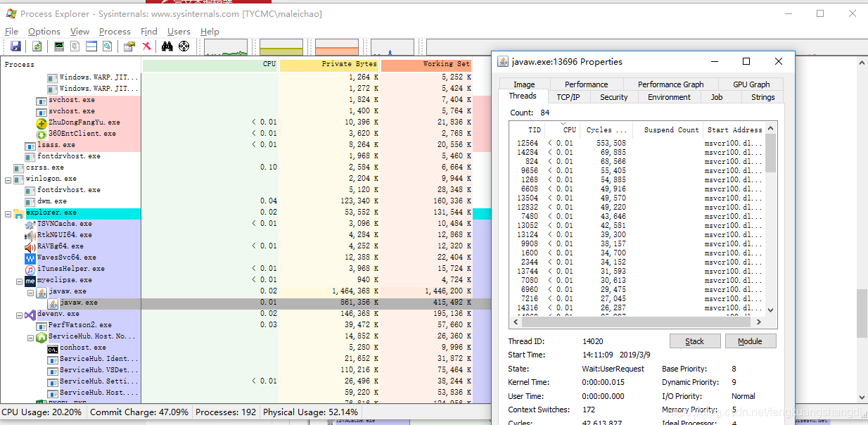Screen dimensions: 868x425
Task: Collapse the explorer.exe tree node
Action: (8, 213)
